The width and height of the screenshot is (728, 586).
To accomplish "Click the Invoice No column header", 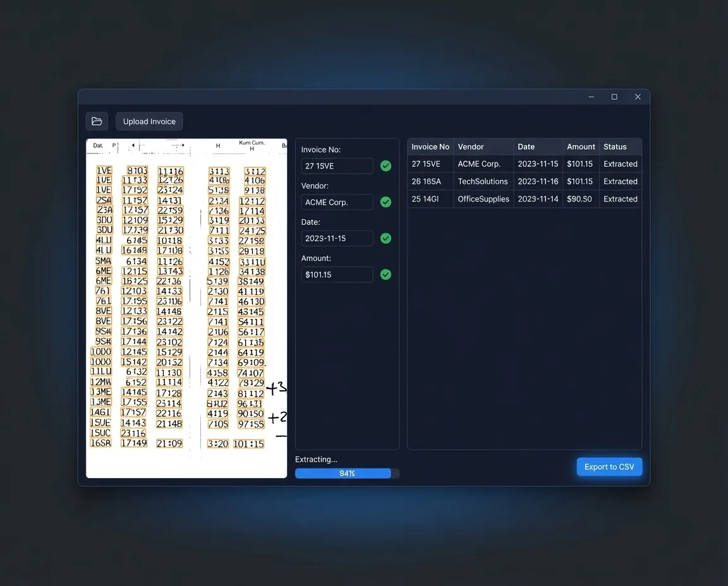I will [430, 146].
